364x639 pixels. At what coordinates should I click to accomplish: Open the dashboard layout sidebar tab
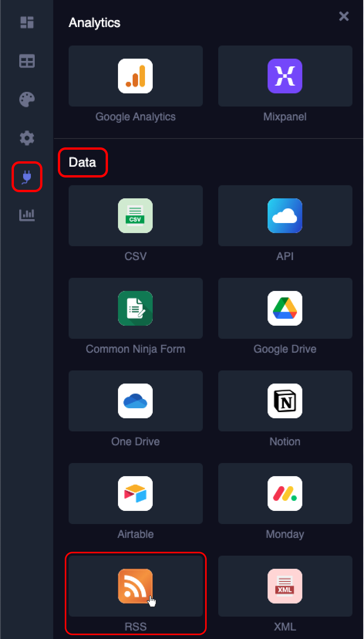point(27,22)
